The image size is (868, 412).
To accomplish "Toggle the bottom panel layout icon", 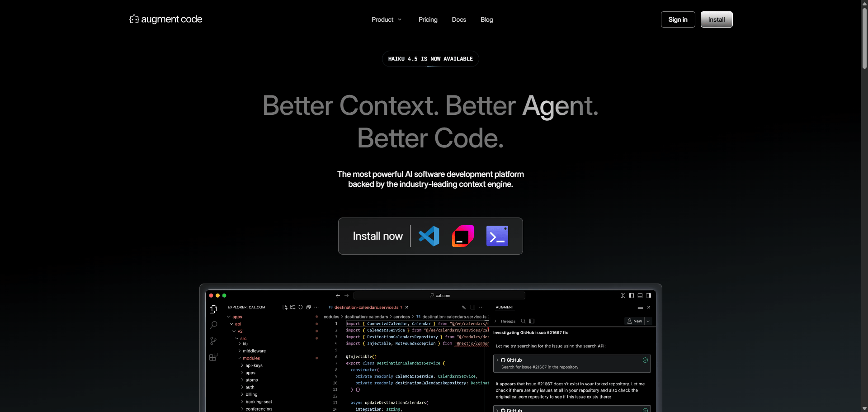I will click(x=640, y=296).
